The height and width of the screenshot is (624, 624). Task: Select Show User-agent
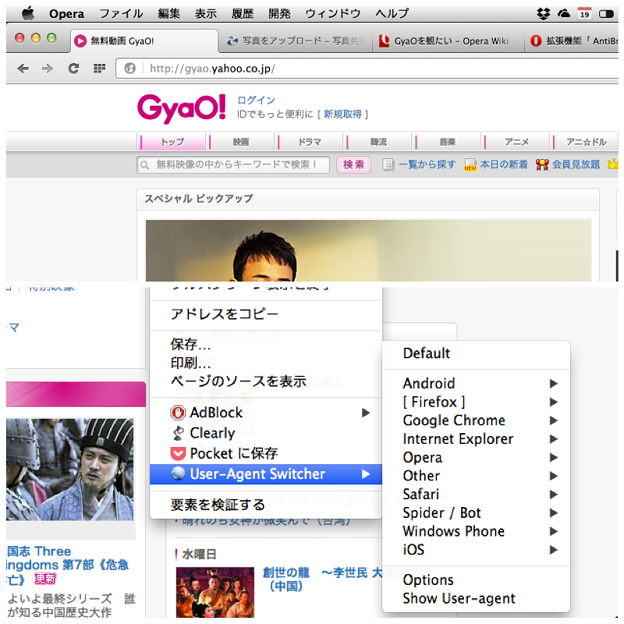pos(476,599)
